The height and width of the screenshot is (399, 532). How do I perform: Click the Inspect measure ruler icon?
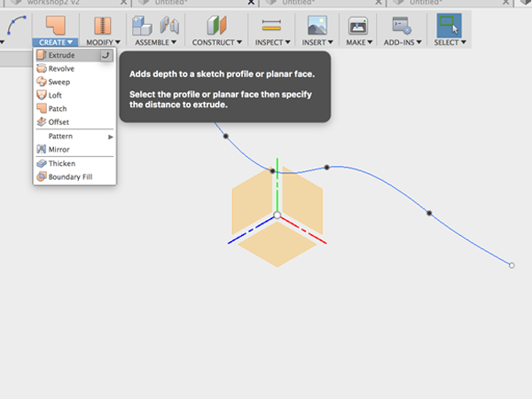pos(271,25)
